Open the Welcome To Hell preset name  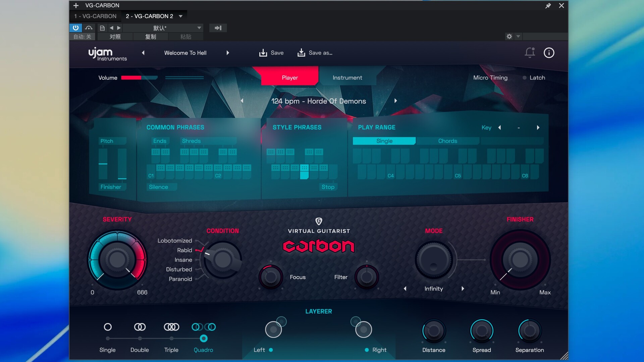[x=185, y=53]
